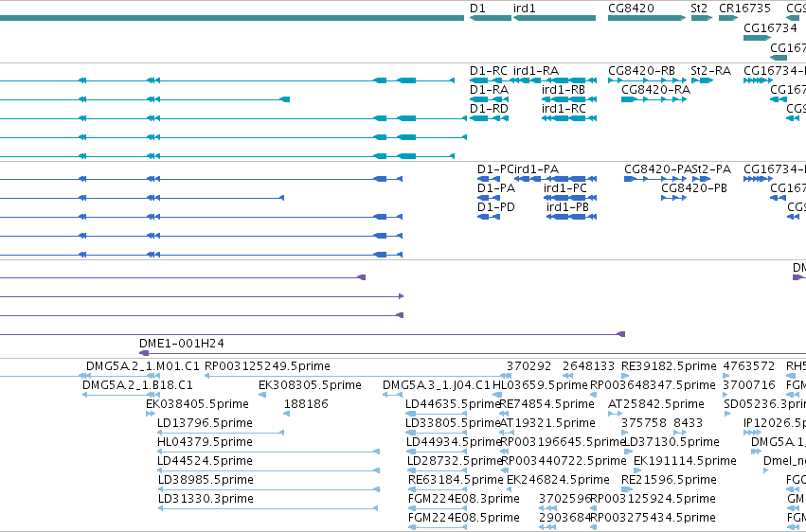
Task: Click the 188186 EST label
Action: (306, 404)
